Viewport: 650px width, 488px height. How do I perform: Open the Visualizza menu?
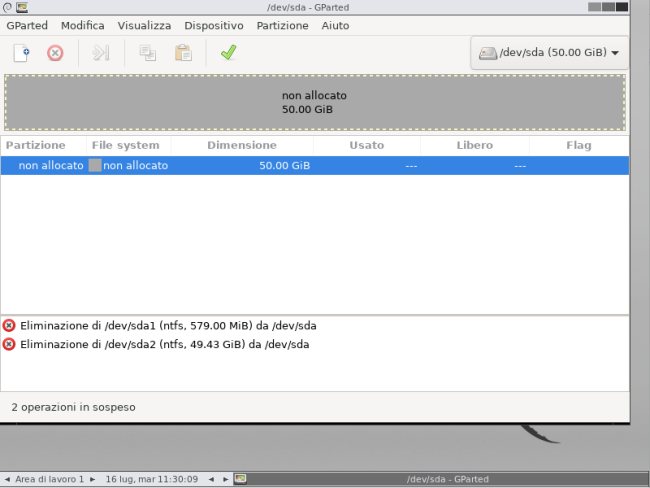point(144,26)
